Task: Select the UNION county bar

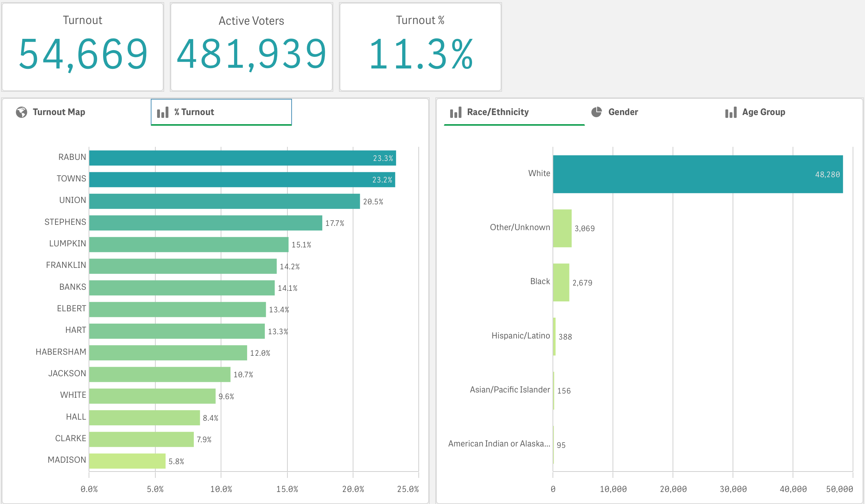Action: pyautogui.click(x=224, y=201)
